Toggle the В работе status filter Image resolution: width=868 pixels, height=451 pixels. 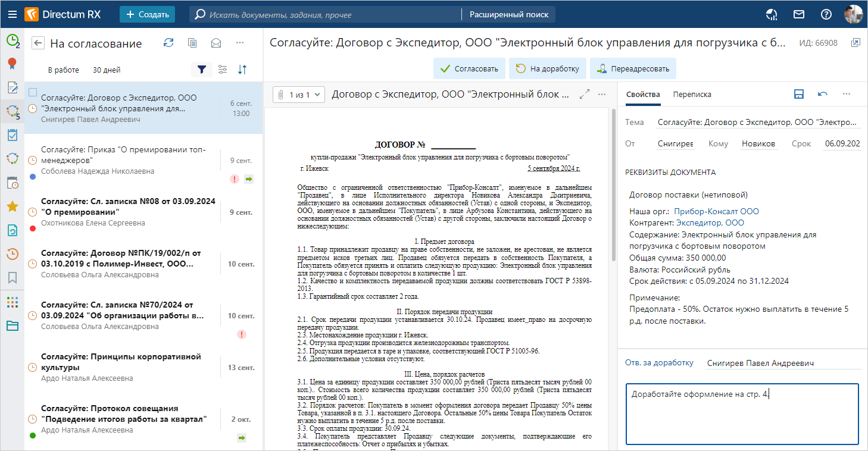(63, 70)
